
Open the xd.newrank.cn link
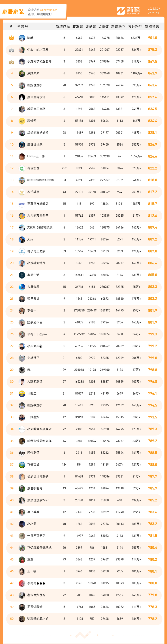point(48,10)
